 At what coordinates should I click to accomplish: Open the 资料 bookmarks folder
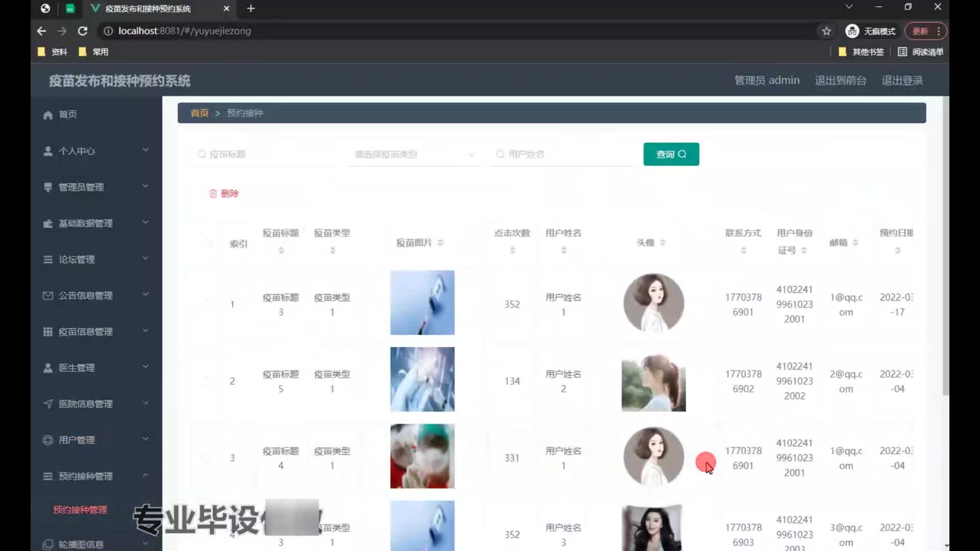click(53, 52)
